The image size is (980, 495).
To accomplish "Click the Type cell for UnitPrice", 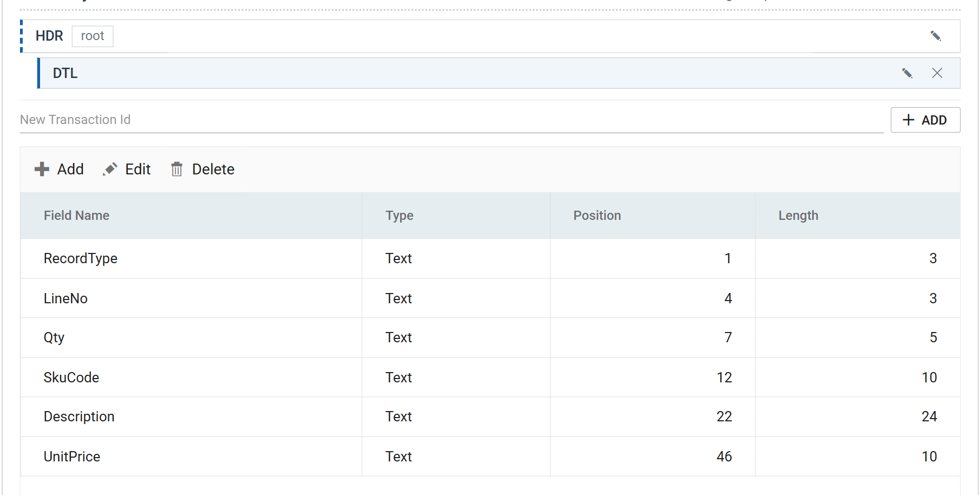I will click(456, 457).
